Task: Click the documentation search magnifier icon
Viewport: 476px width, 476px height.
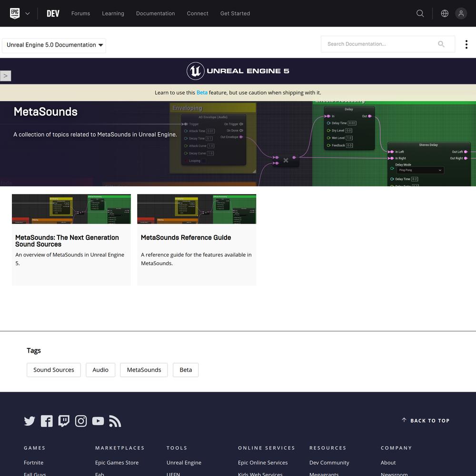Action: pos(441,44)
